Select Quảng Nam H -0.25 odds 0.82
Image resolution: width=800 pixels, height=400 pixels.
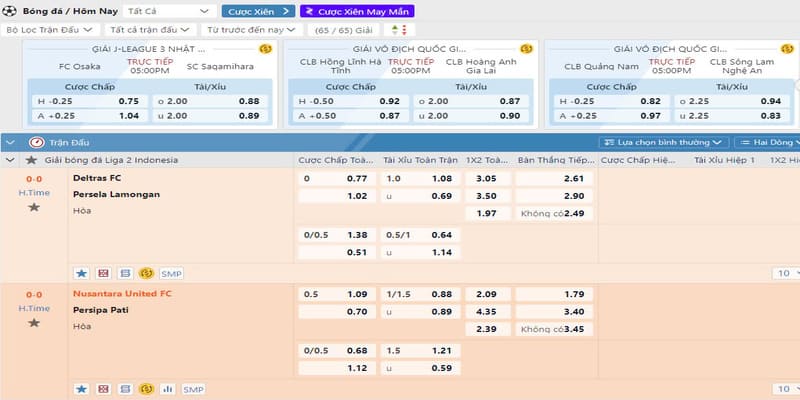pos(612,101)
